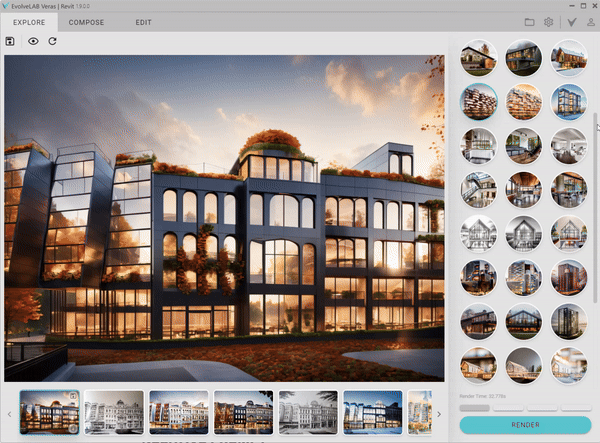The image size is (600, 443).
Task: Choose the dark timber long house preset, seventh row left
Action: [478, 322]
